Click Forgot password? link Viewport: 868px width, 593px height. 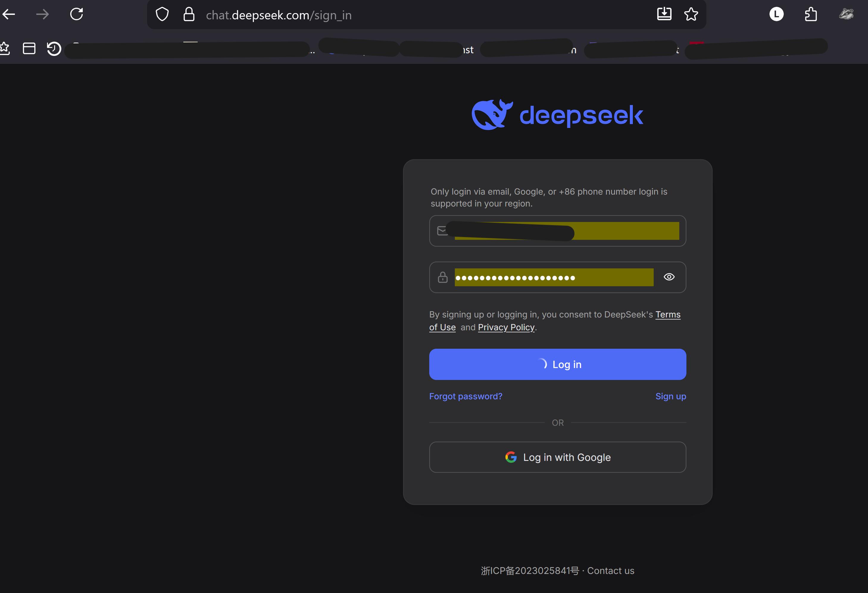pyautogui.click(x=466, y=397)
